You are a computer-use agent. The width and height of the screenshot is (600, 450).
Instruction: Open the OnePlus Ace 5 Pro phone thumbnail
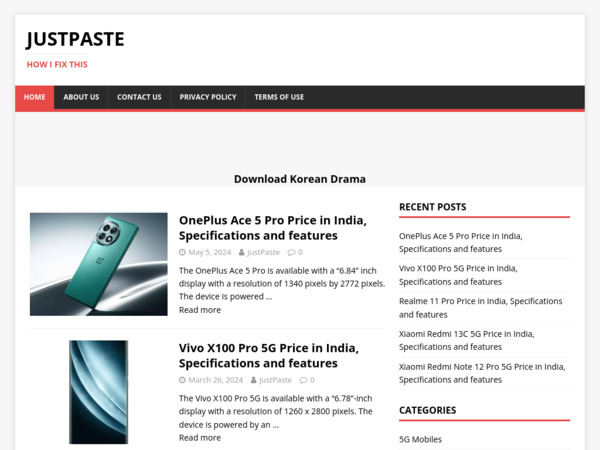99,264
